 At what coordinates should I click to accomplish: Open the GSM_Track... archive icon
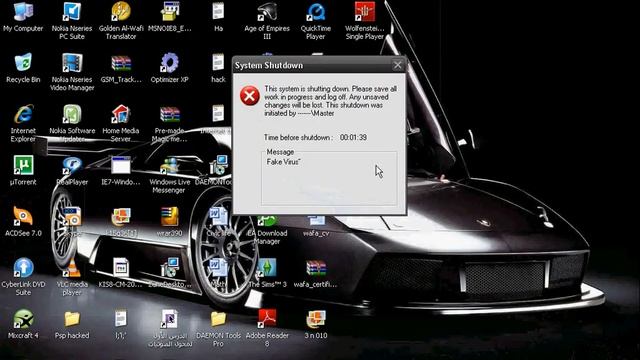pos(121,63)
